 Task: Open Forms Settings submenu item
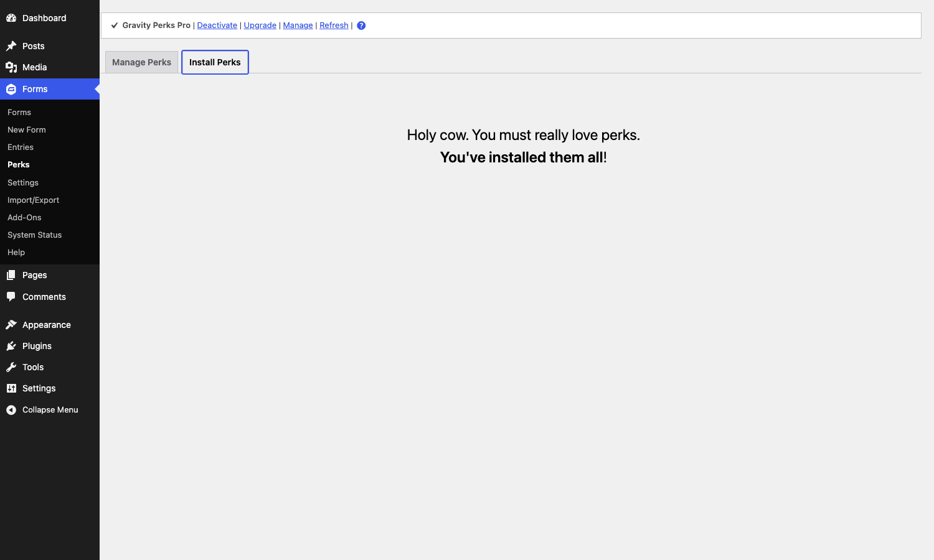pyautogui.click(x=23, y=182)
